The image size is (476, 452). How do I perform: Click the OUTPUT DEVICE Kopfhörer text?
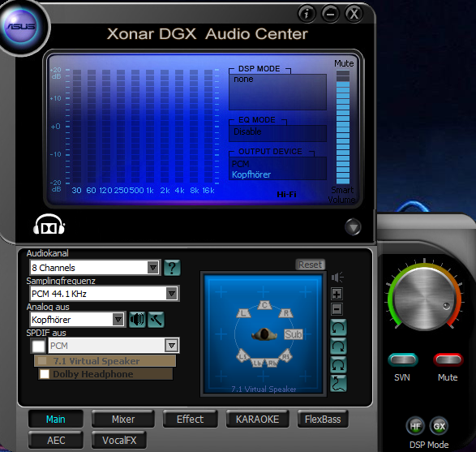(251, 174)
